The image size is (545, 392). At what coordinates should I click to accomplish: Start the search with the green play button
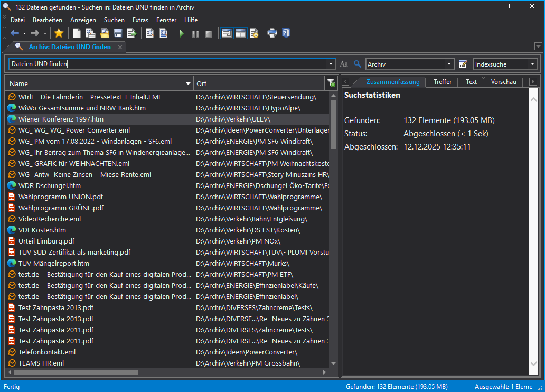pyautogui.click(x=182, y=34)
